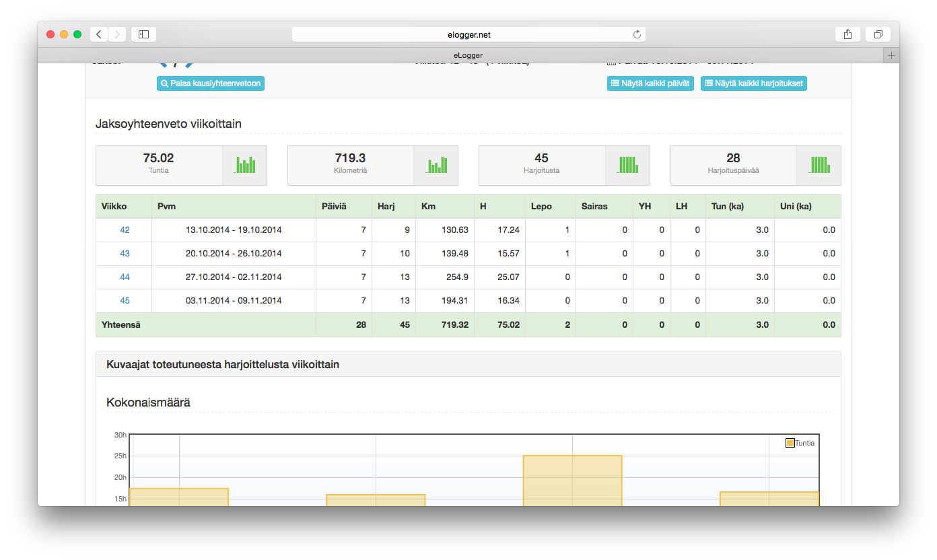Open a new tab with plus button

tap(891, 55)
